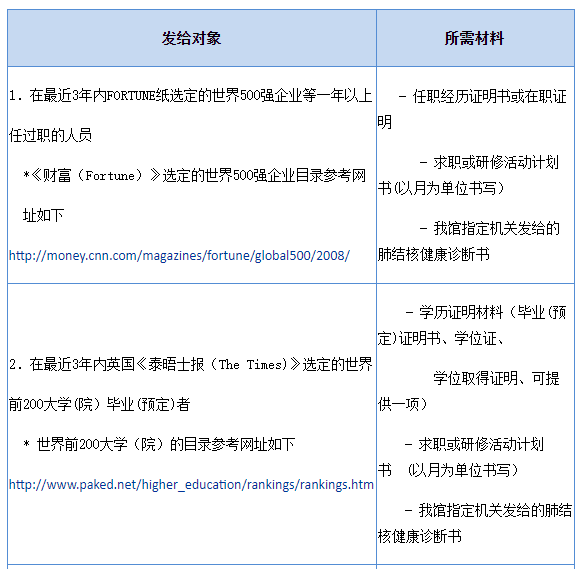The image size is (582, 569).
Task: Click the first 求职或研修活动计划 requirement line
Action: (x=489, y=163)
